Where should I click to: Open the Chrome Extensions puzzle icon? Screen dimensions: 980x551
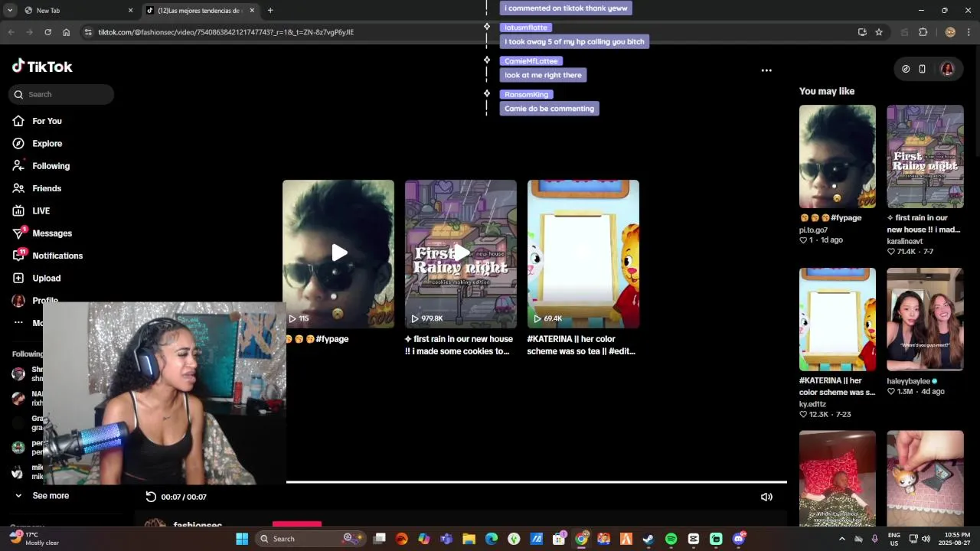(923, 32)
